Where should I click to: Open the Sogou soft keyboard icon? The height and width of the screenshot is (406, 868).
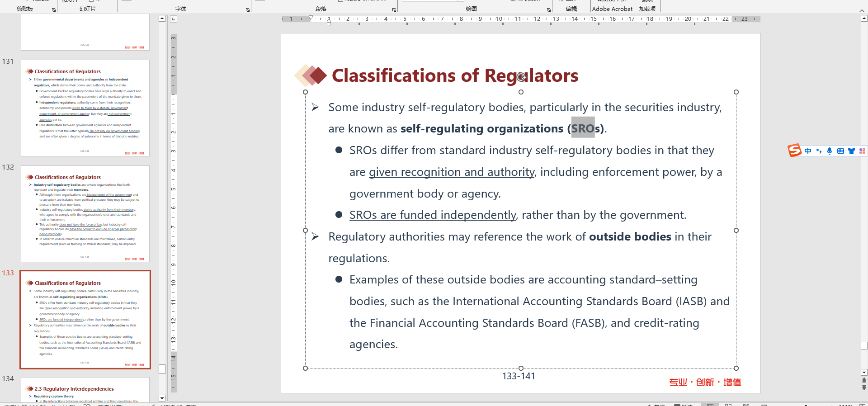pos(840,151)
